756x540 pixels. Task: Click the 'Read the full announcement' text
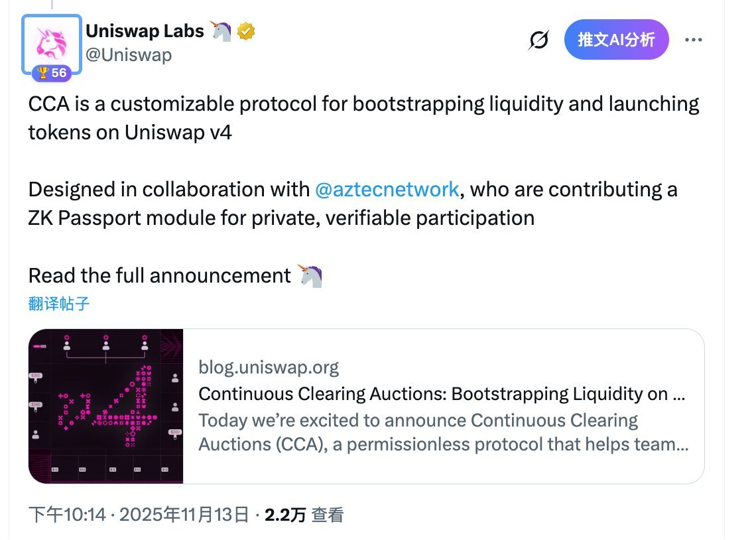[160, 275]
